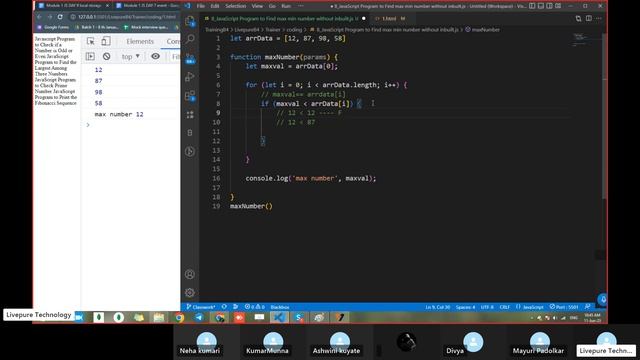Image resolution: width=640 pixels, height=360 pixels.
Task: Click the UTF-8 encoding status entry
Action: point(487,307)
